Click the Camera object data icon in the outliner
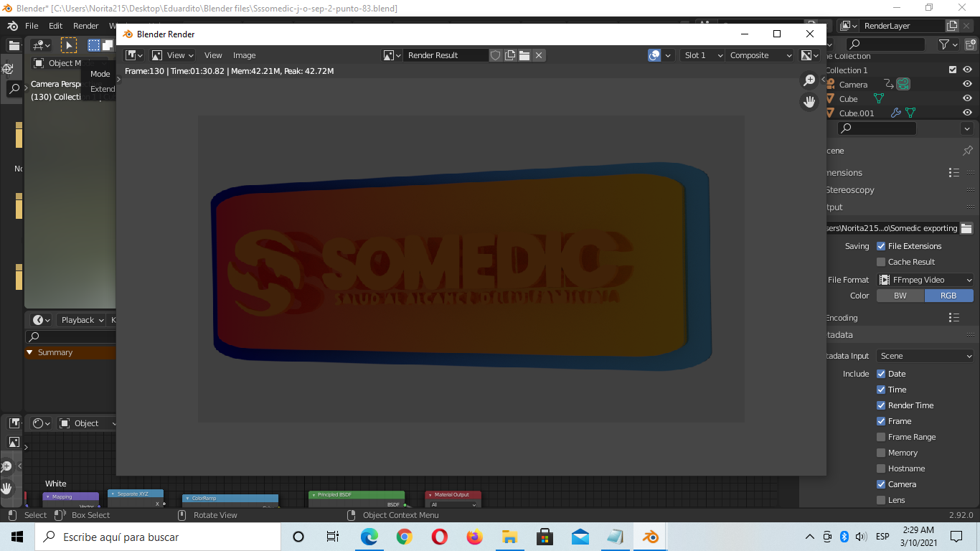This screenshot has width=980, height=551. coord(903,85)
